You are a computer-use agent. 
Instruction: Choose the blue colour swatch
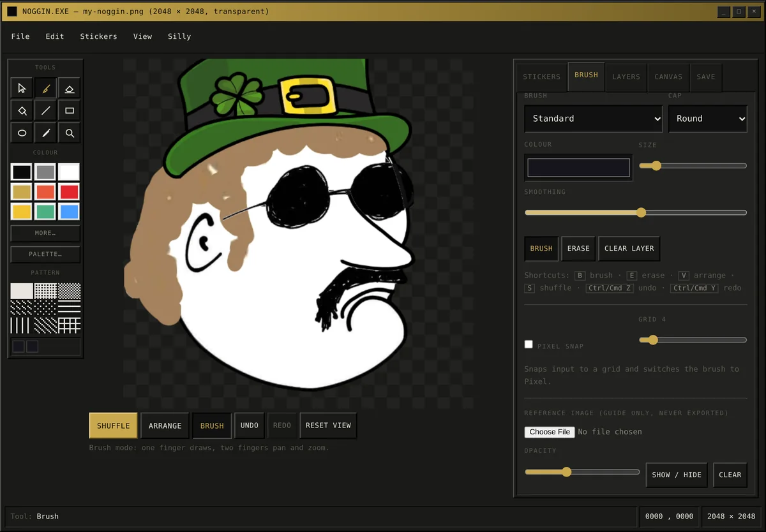click(x=69, y=211)
